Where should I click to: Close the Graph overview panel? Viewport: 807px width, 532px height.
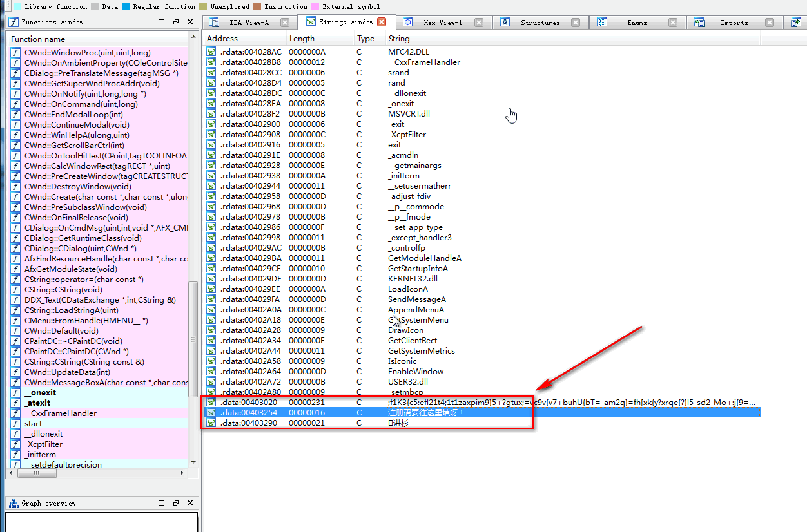point(190,503)
